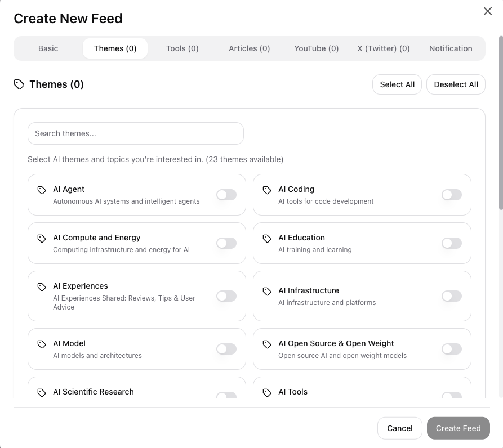Viewport: 503px width, 448px height.
Task: Open the YouTube (0) tab
Action: pos(316,48)
